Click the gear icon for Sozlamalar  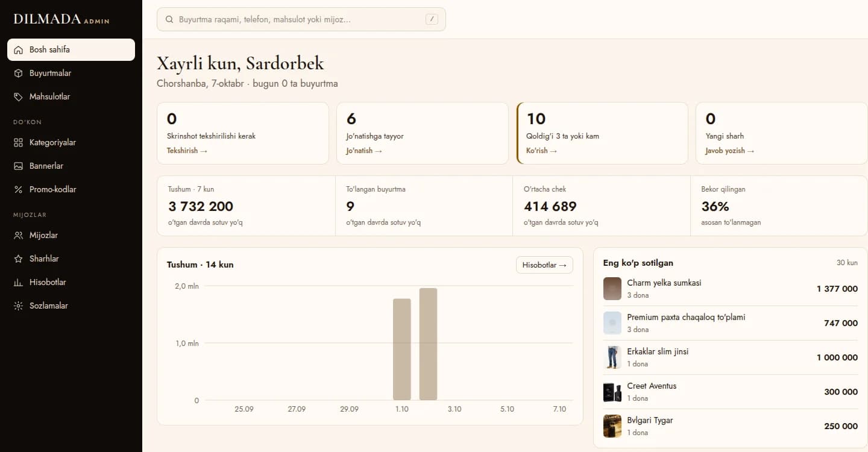tap(19, 306)
